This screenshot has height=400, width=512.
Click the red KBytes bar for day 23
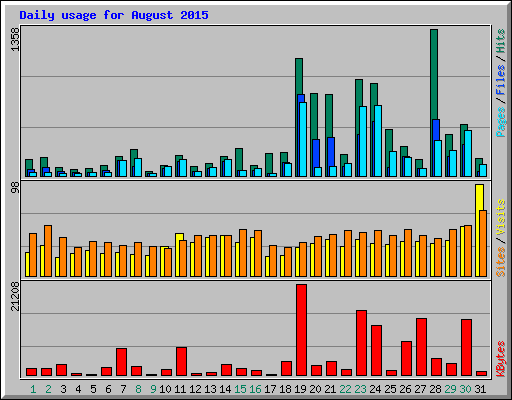click(361, 343)
